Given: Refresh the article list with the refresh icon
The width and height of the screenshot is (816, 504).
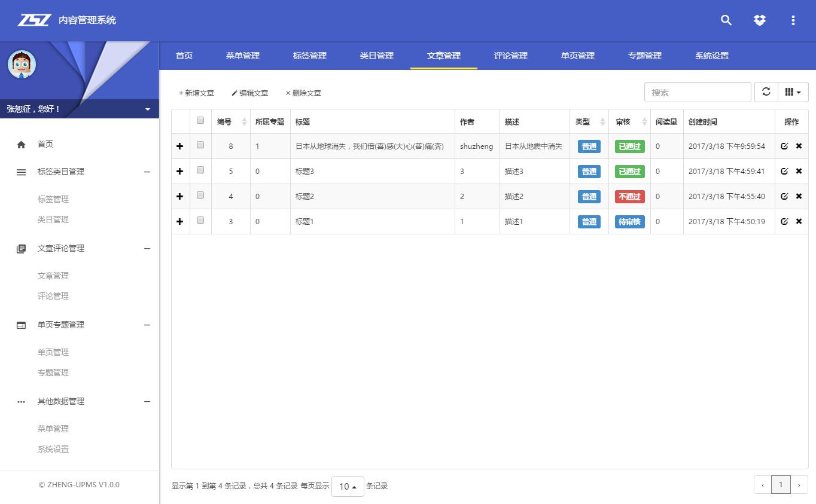Looking at the screenshot, I should [x=766, y=91].
